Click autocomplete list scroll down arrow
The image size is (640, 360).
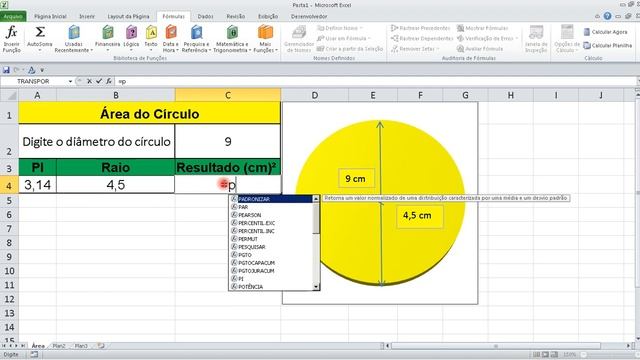[316, 287]
